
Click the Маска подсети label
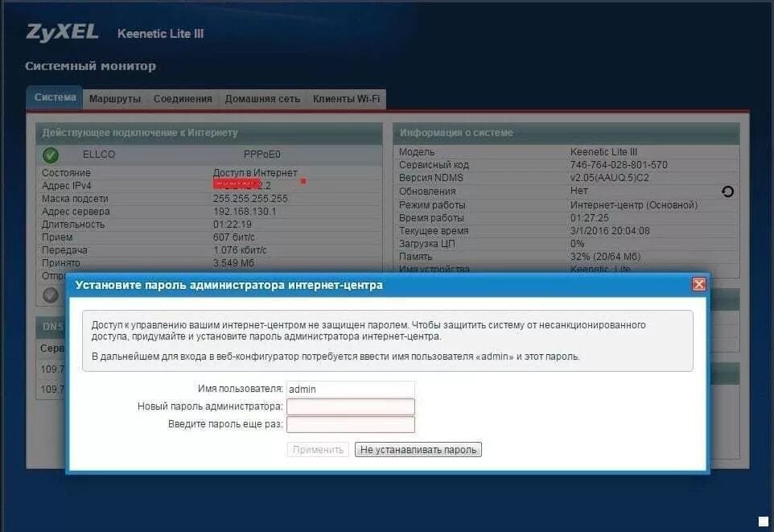click(75, 199)
